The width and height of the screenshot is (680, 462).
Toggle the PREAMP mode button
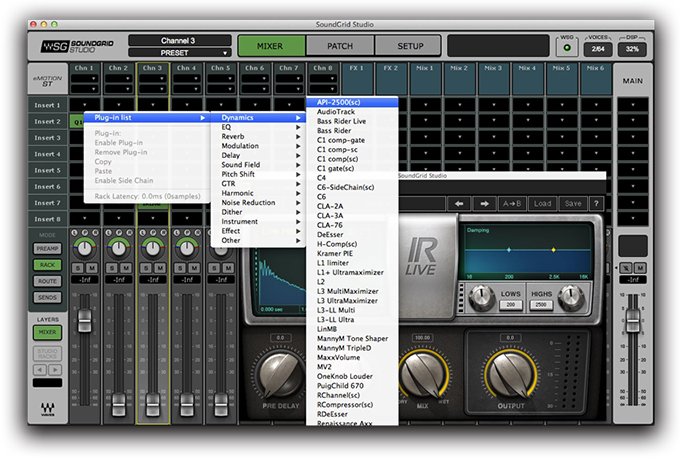click(x=48, y=249)
